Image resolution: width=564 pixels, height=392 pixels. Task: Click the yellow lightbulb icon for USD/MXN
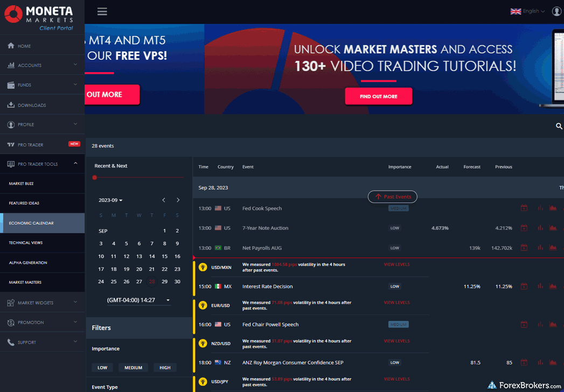point(203,267)
